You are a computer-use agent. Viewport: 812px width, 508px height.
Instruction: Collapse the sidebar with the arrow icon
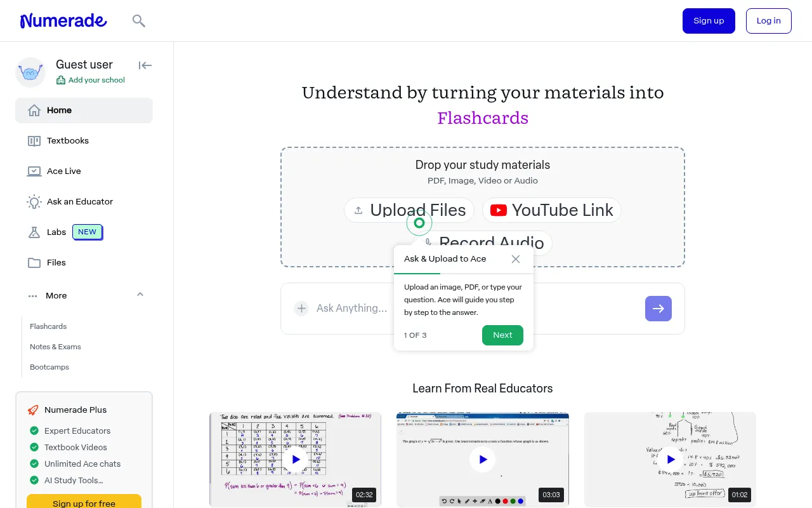coord(145,65)
